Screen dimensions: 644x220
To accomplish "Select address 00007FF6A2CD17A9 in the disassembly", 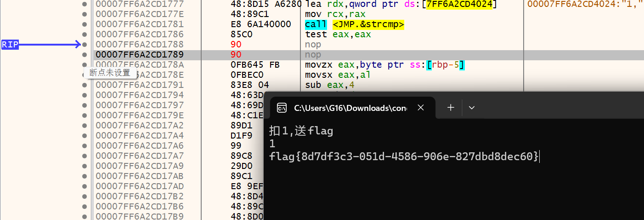I will pyautogui.click(x=140, y=166).
